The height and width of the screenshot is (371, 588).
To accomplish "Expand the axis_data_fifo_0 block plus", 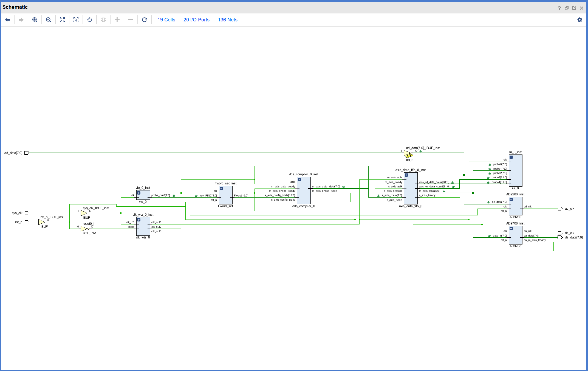I will coord(406,175).
